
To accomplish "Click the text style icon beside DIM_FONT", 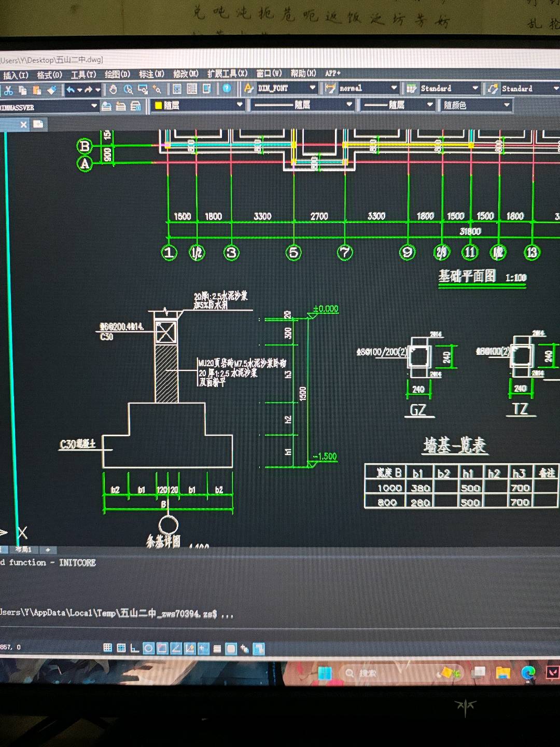I will [249, 89].
